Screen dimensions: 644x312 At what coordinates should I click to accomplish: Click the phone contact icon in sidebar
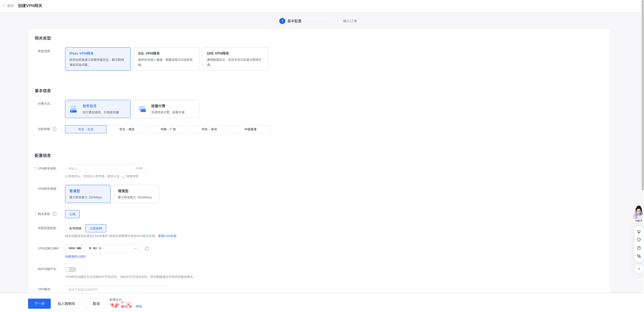639,256
